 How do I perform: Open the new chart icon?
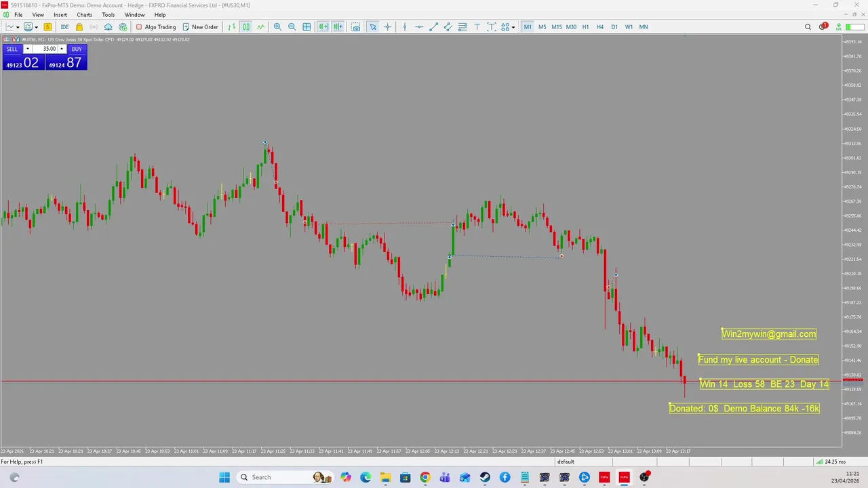(10, 27)
